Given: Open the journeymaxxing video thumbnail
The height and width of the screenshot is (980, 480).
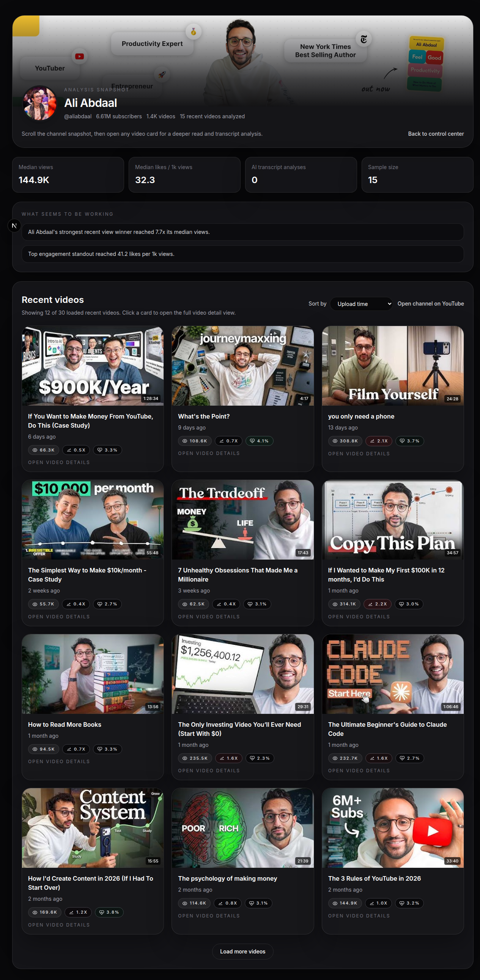Looking at the screenshot, I should point(242,366).
